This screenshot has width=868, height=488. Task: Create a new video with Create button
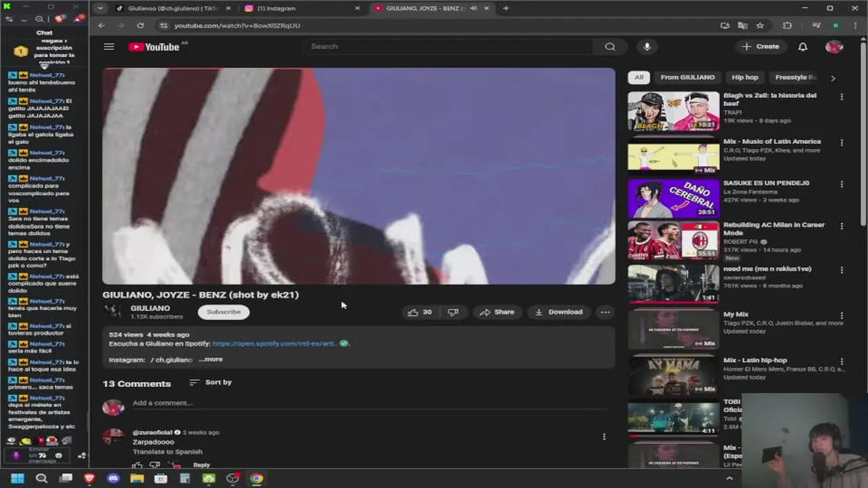pos(761,47)
